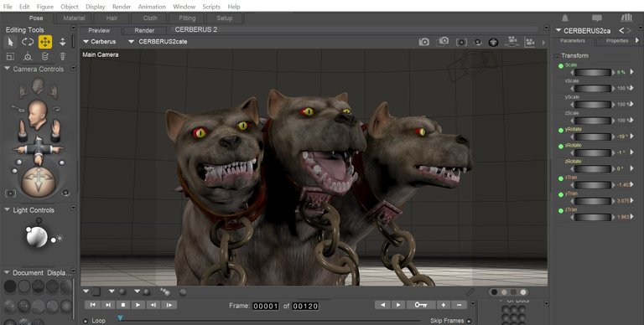
Task: Open the Scale parameter options arrow
Action: (631, 72)
